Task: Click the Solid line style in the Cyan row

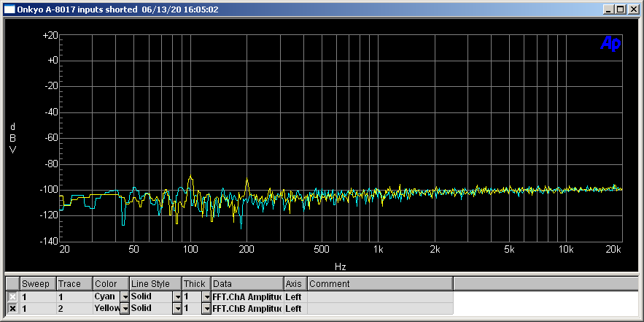Action: click(x=151, y=296)
